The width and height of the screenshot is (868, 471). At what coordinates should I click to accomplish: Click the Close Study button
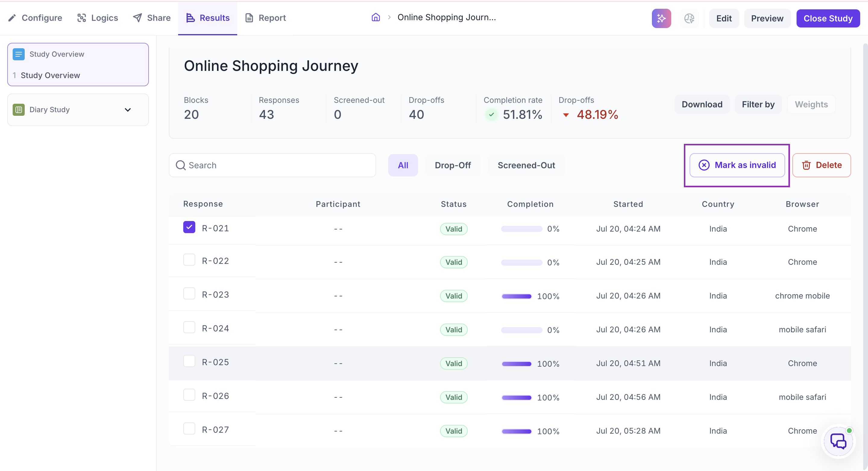click(828, 18)
